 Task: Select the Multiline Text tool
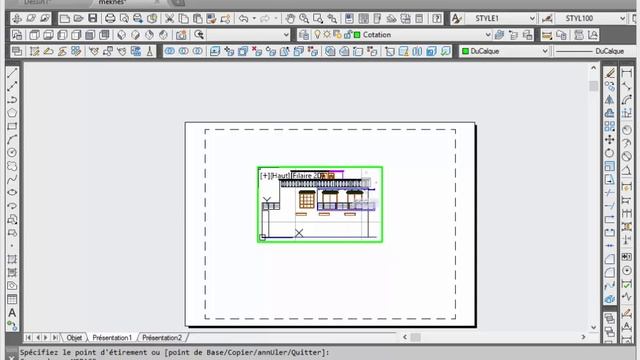point(12,313)
